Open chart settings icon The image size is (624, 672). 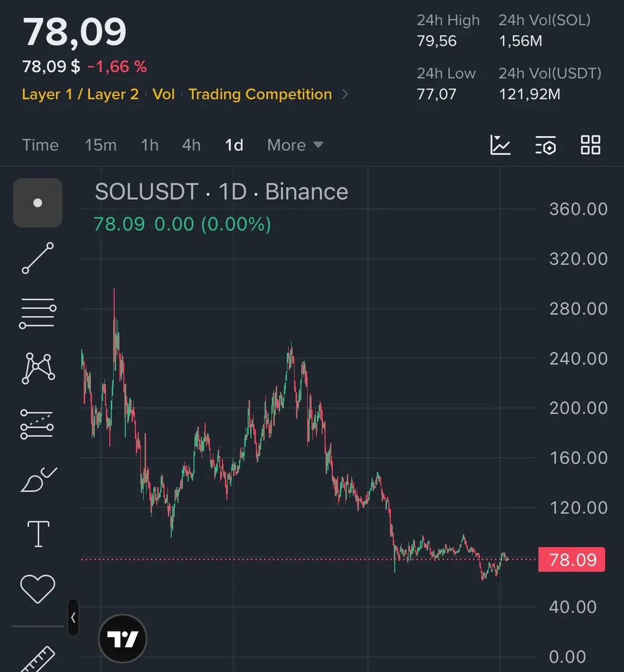(545, 145)
